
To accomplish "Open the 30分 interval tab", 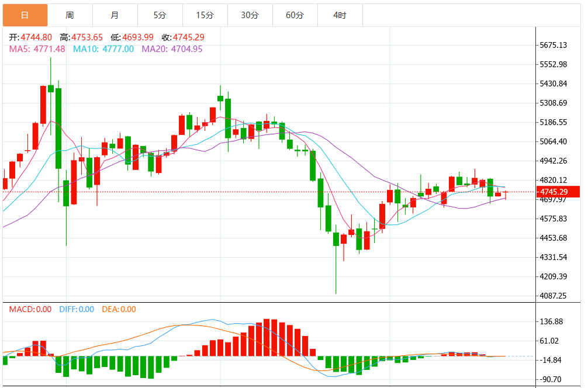I will pos(250,15).
